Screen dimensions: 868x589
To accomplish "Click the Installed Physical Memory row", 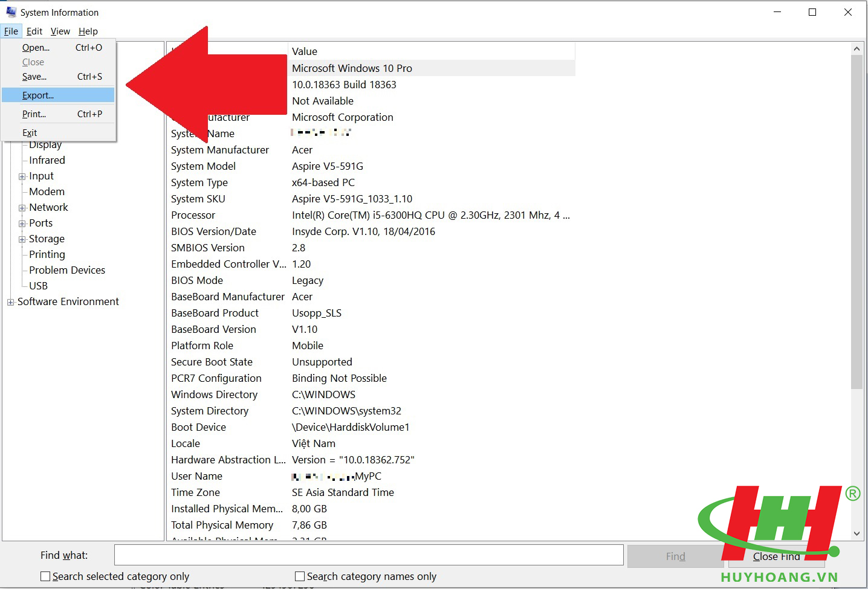I will pos(371,509).
